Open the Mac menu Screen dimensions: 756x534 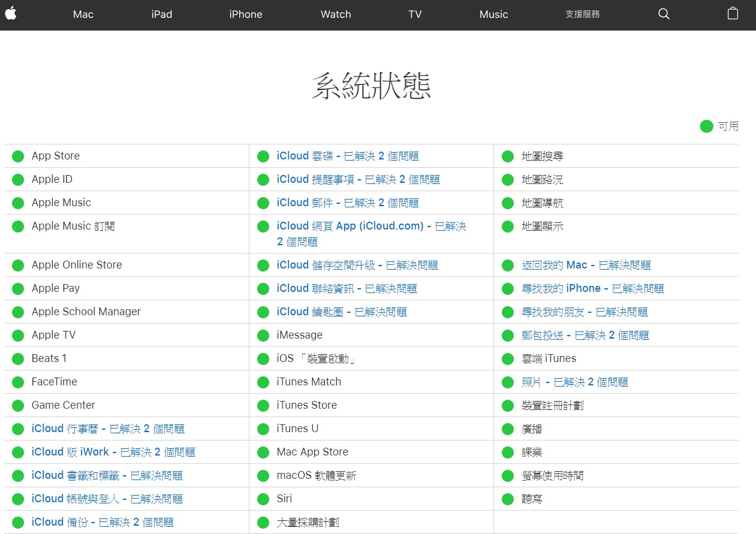click(x=83, y=14)
